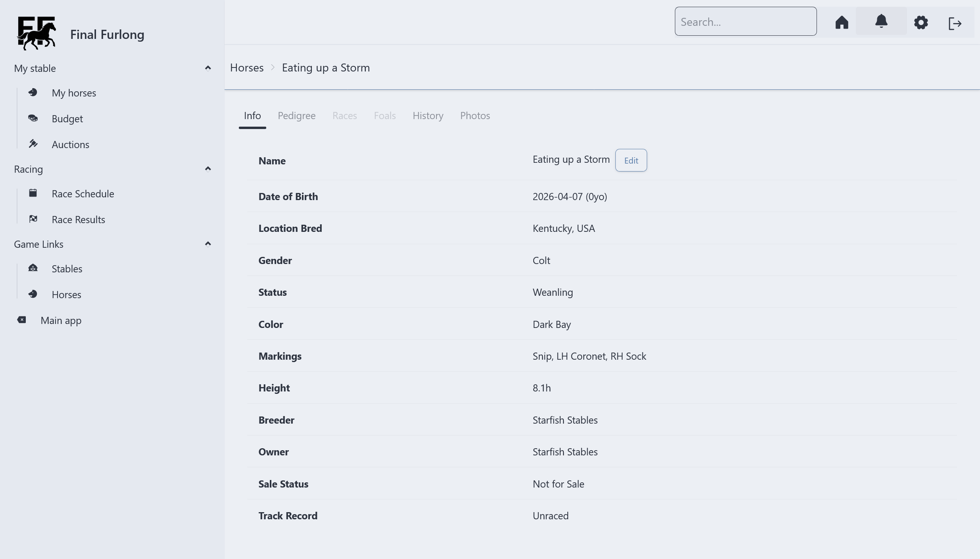The image size is (980, 559).
Task: Click the Race Schedule calendar icon
Action: 33,193
